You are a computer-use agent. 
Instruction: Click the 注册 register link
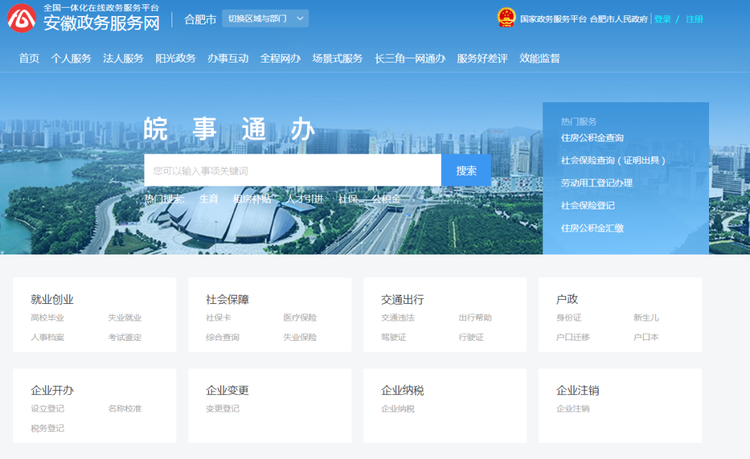click(x=694, y=18)
